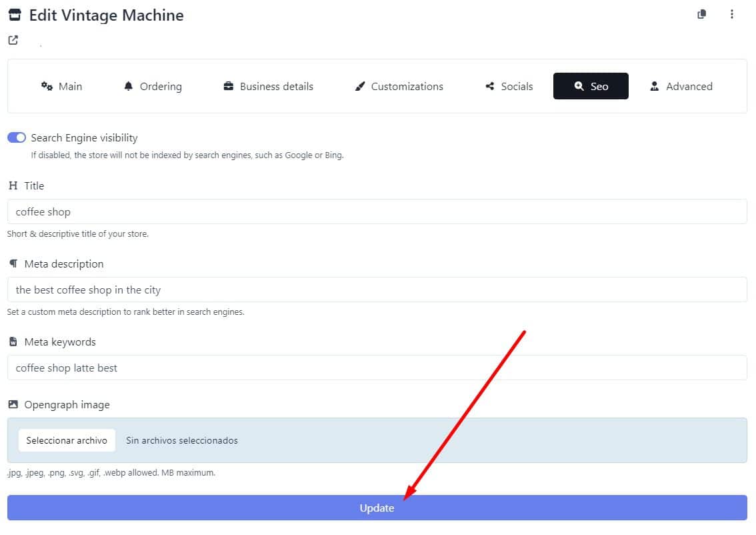Go to the Business details tab
The image size is (756, 535).
pos(268,86)
